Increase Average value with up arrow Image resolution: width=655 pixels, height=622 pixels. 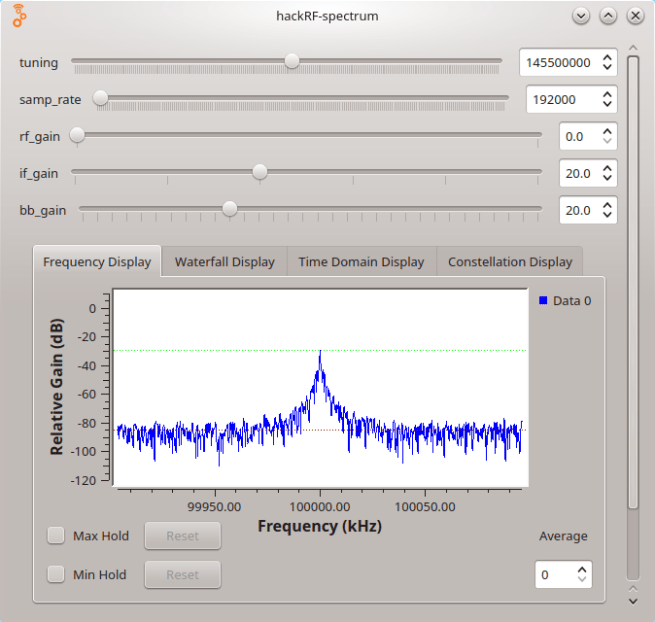tap(581, 570)
